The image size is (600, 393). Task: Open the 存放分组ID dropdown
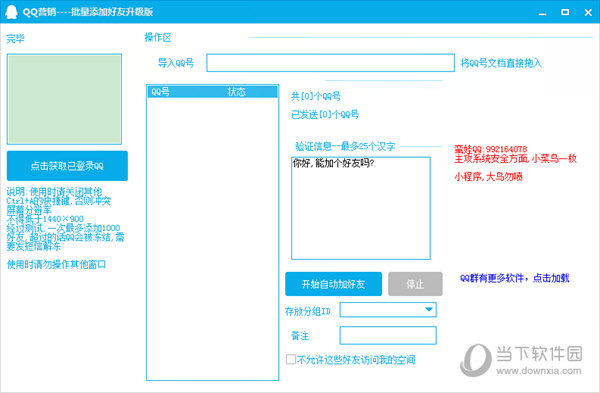[388, 310]
